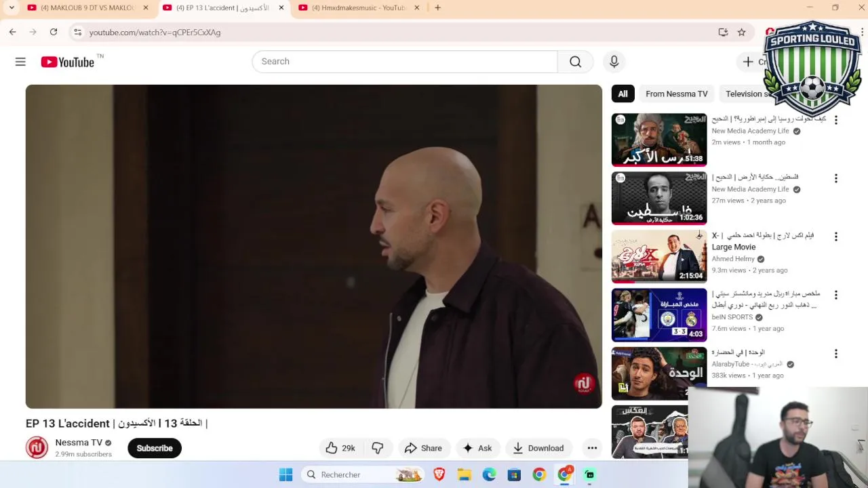Click the Windows Rechercher search box

363,474
